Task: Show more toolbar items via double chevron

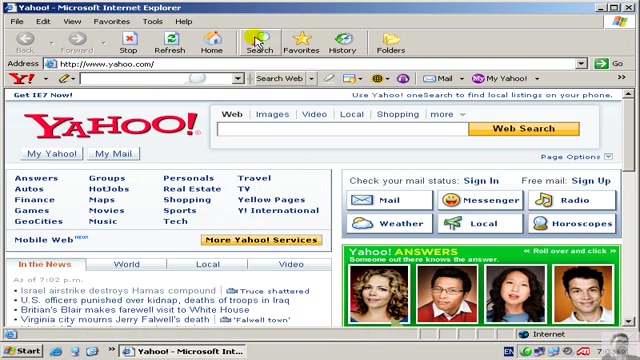Action: click(621, 77)
